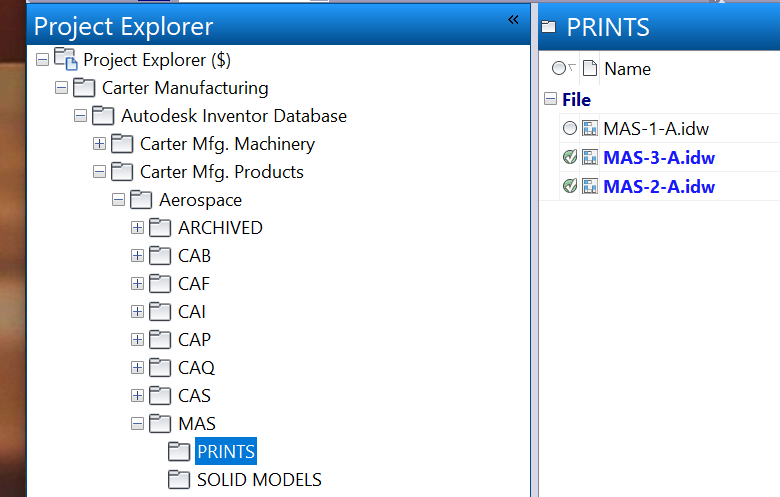Screen dimensions: 780x497
Task: Collapse the Autodesk Inventor Database node
Action: tap(81, 116)
